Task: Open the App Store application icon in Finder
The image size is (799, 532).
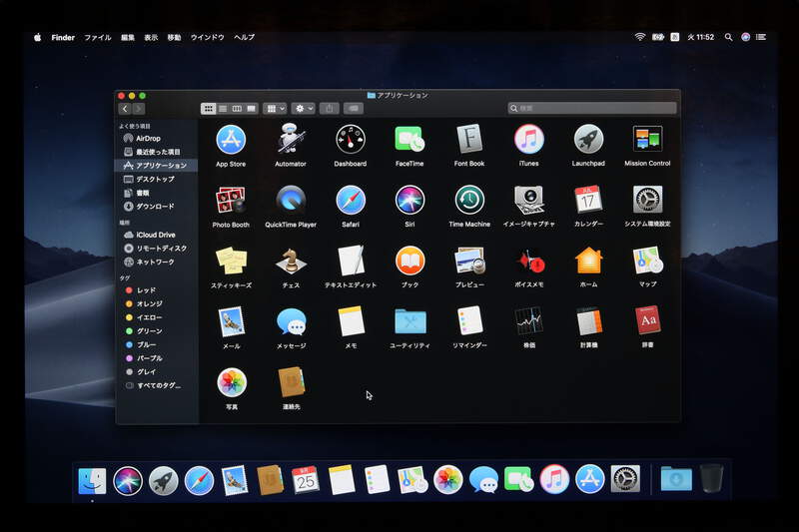Action: (231, 140)
